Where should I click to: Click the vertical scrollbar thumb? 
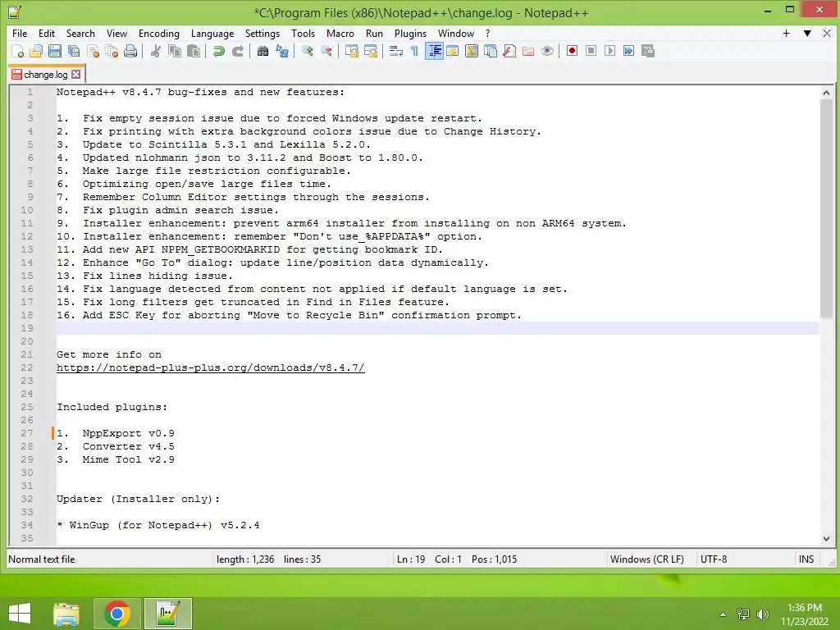click(826, 208)
